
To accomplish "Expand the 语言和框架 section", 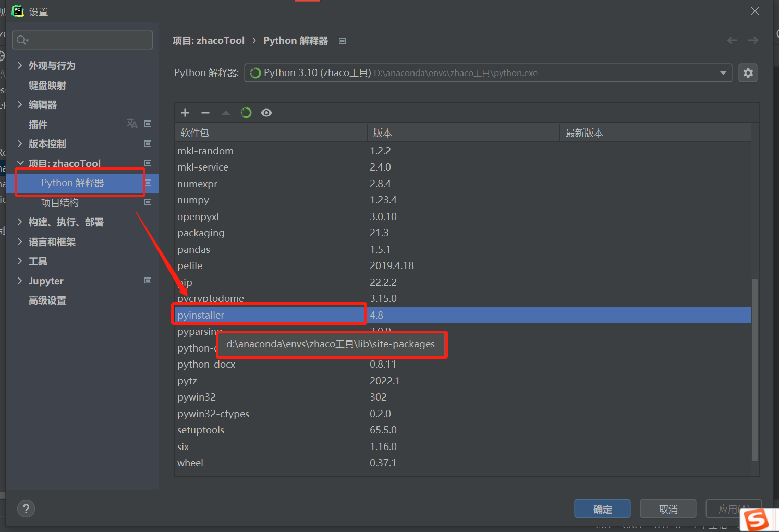I will 20,241.
